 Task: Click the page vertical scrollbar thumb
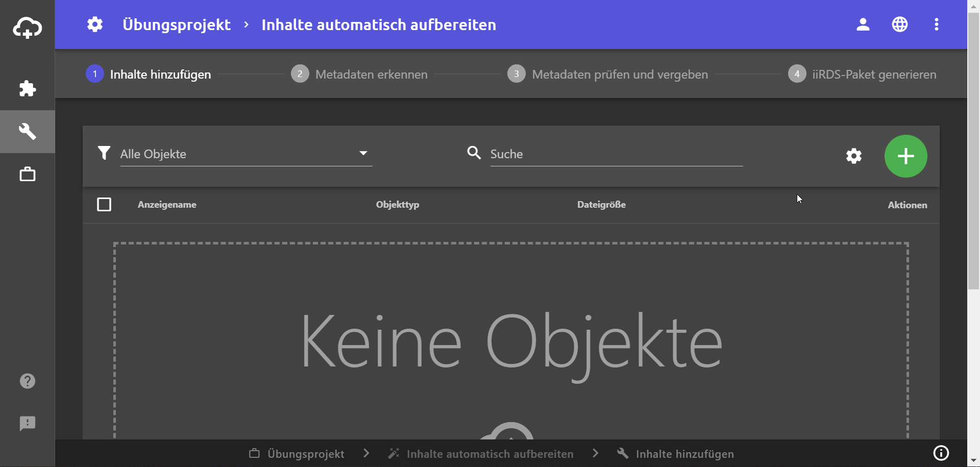pyautogui.click(x=974, y=151)
